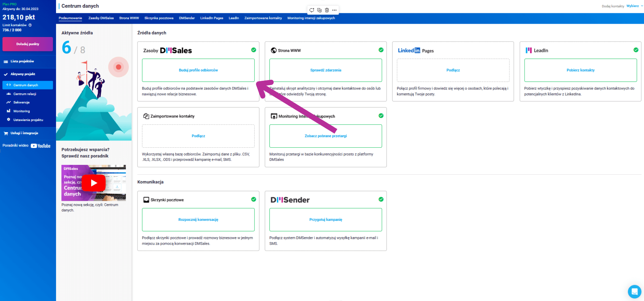Viewport: 644px width, 301px height.
Task: Click Rozpocznij konwersację button
Action: click(198, 219)
